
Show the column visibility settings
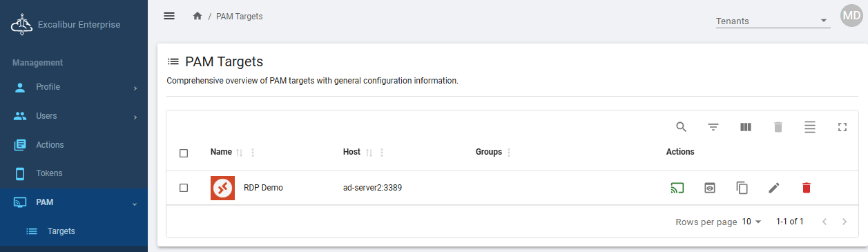click(746, 127)
